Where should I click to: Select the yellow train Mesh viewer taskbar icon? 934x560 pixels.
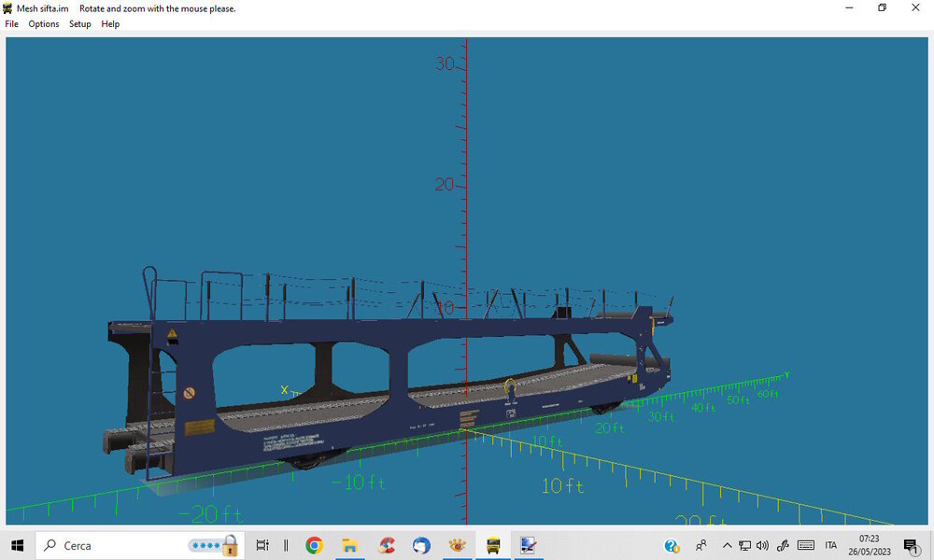click(x=493, y=545)
